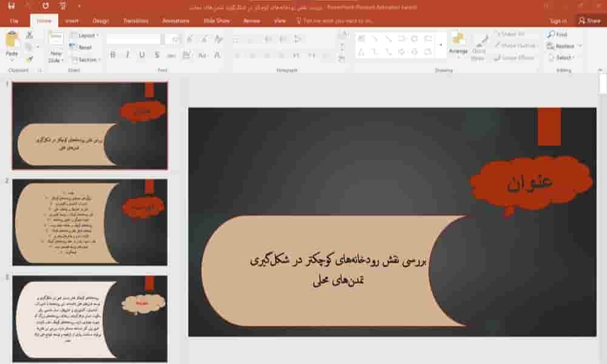This screenshot has height=364, width=607.
Task: Click the Redo/Repeat circular arrow icon
Action: pyautogui.click(x=46, y=6)
